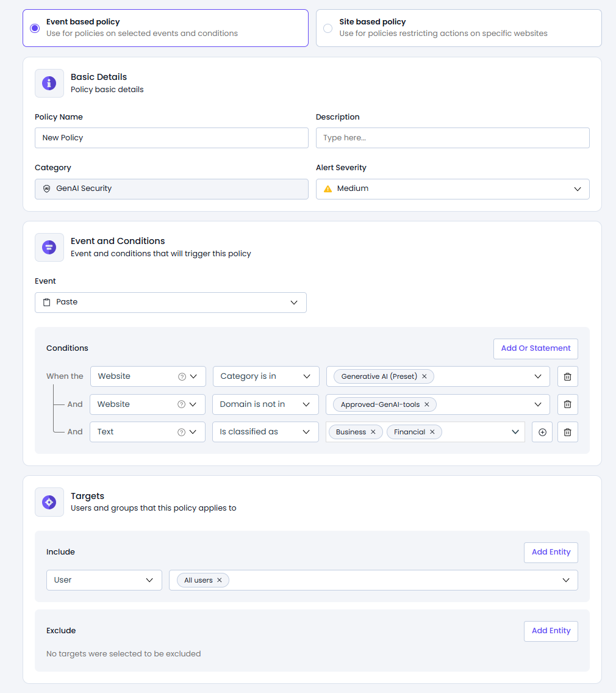Click the Basic Details info icon
Viewport: 616px width, 693px height.
(49, 83)
